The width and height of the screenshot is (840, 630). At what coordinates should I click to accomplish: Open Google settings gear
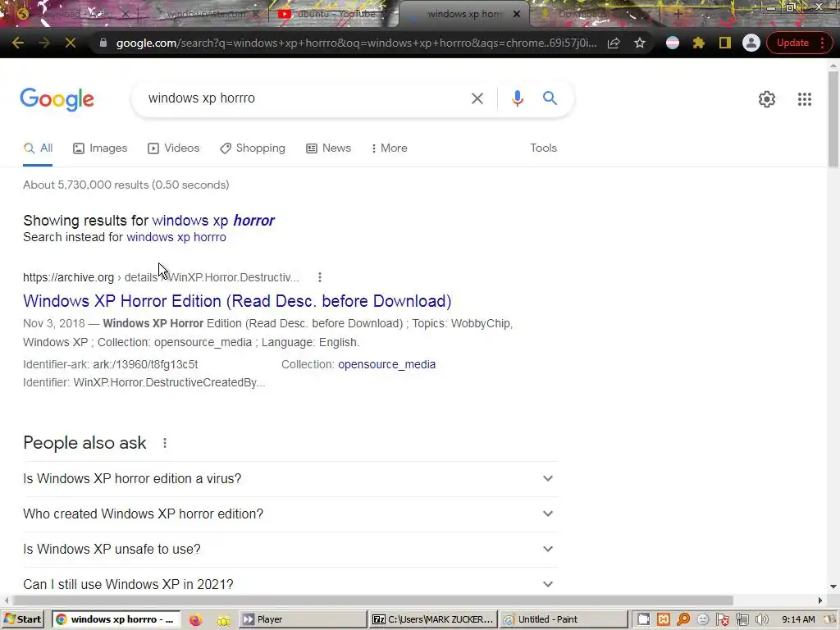click(767, 99)
